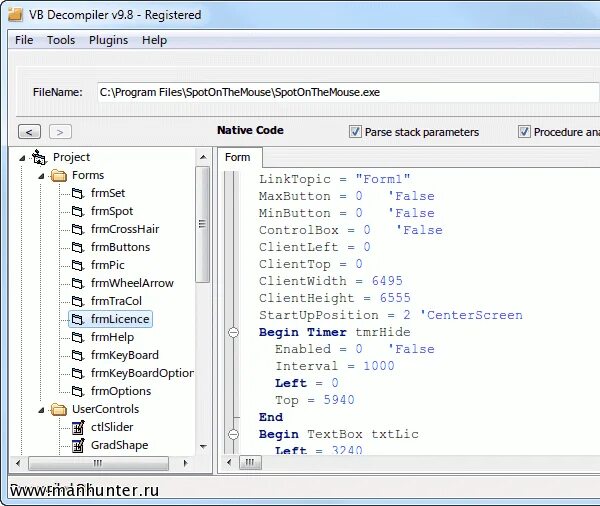Viewport: 600px width, 506px height.
Task: Open the Help menu
Action: coord(154,40)
